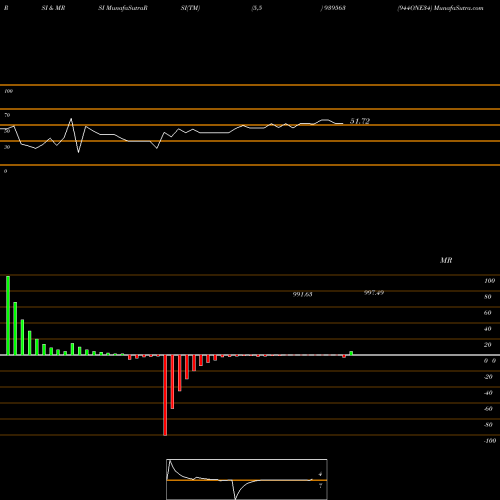Click the 991.65 price label
The image size is (500, 500).
[302, 294]
